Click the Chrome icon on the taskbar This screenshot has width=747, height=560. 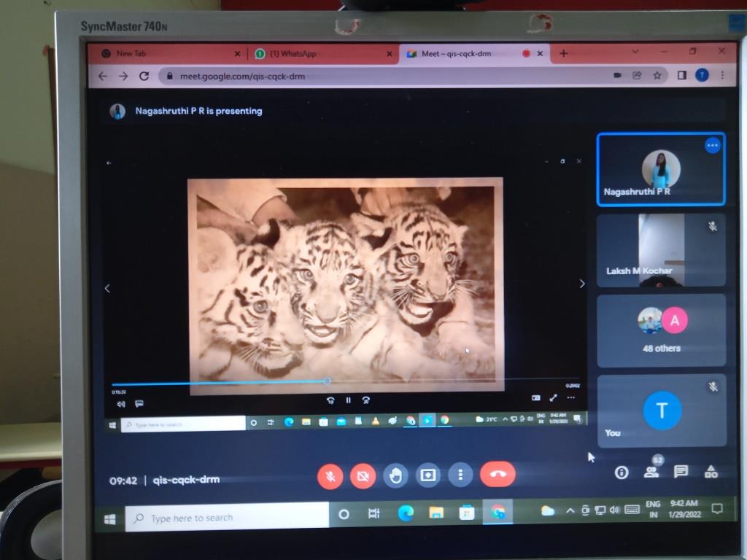coord(498,512)
